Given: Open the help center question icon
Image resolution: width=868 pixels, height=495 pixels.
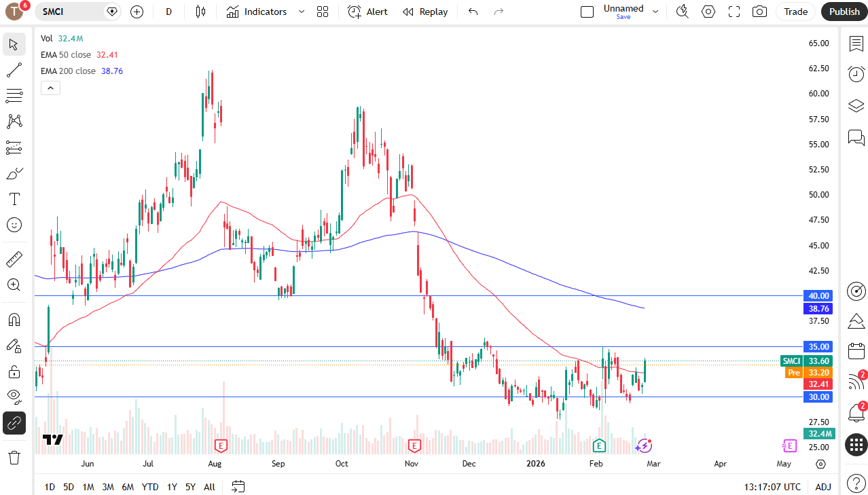Looking at the screenshot, I should 856,483.
